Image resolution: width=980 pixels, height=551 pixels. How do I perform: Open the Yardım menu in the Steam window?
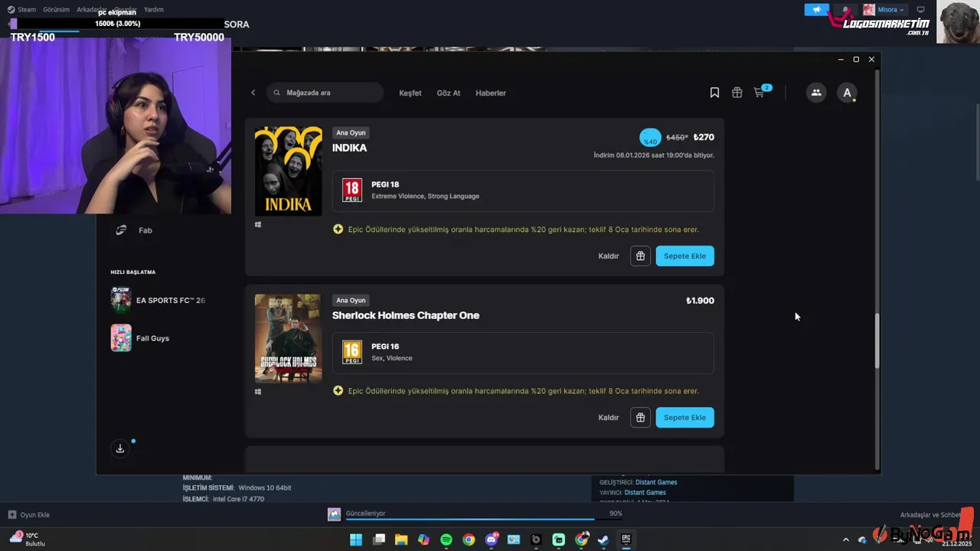point(154,9)
